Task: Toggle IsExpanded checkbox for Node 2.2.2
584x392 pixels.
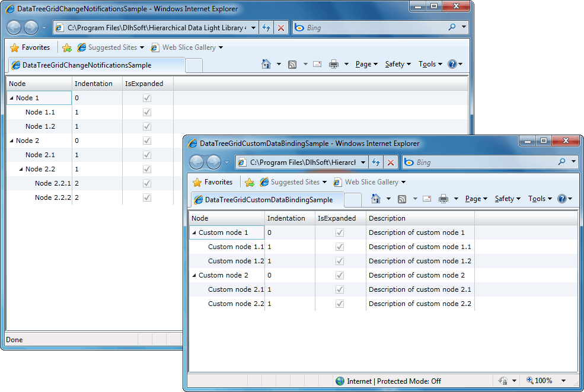Action: [x=147, y=197]
